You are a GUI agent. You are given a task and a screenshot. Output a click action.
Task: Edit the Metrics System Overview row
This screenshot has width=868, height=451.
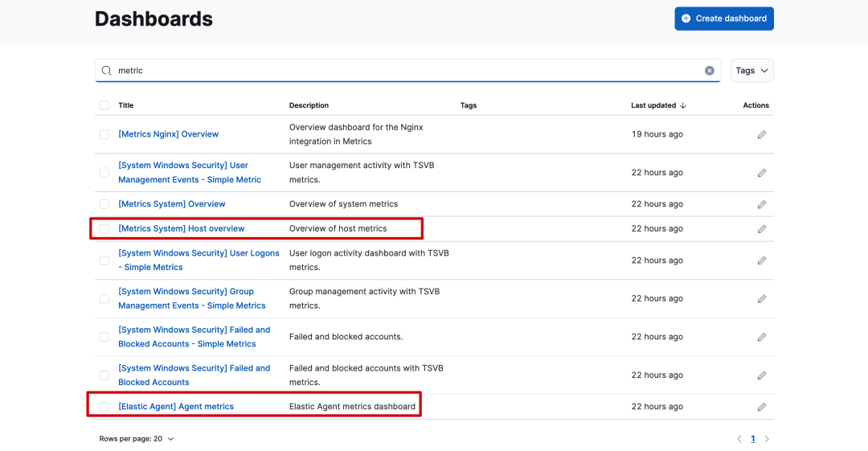762,204
